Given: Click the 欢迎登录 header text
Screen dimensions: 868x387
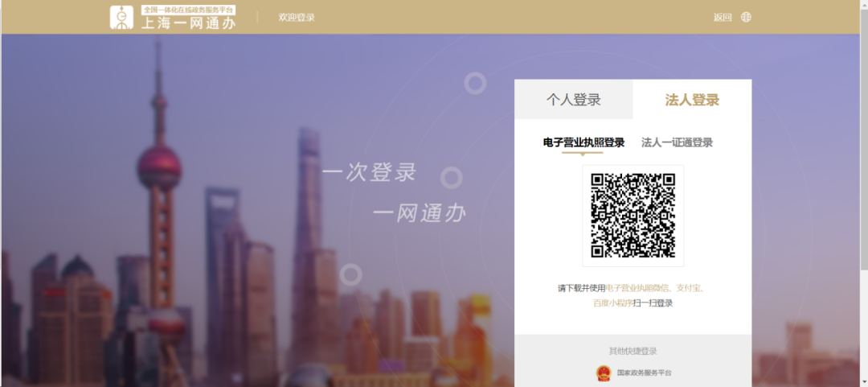Looking at the screenshot, I should [297, 18].
